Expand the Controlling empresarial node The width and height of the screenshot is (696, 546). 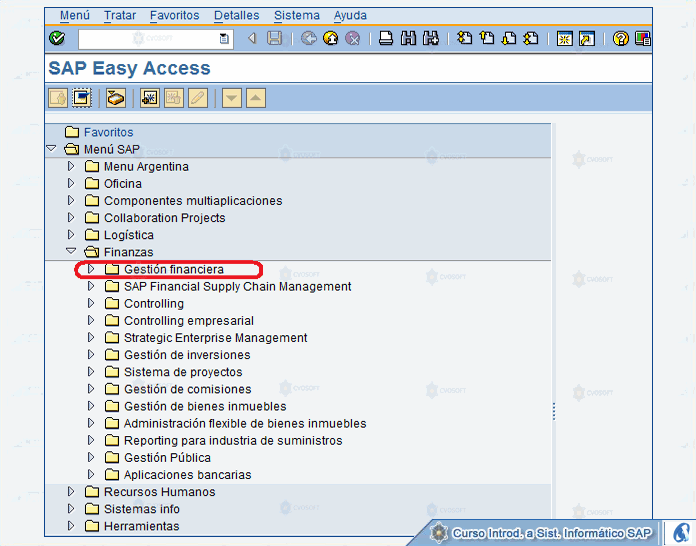(91, 320)
